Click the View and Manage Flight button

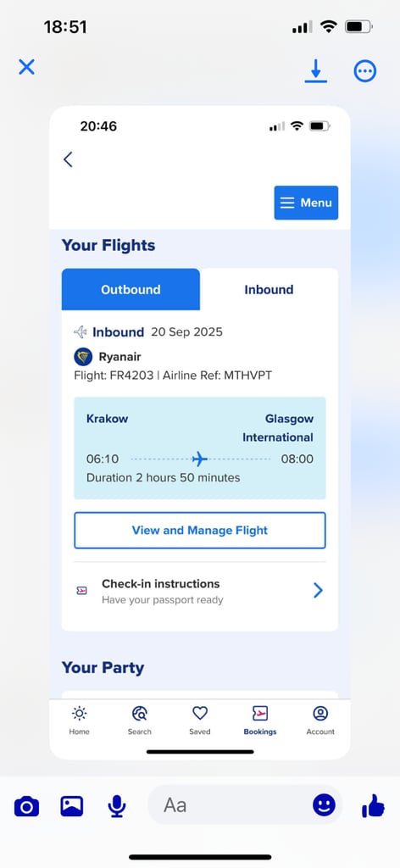[200, 531]
